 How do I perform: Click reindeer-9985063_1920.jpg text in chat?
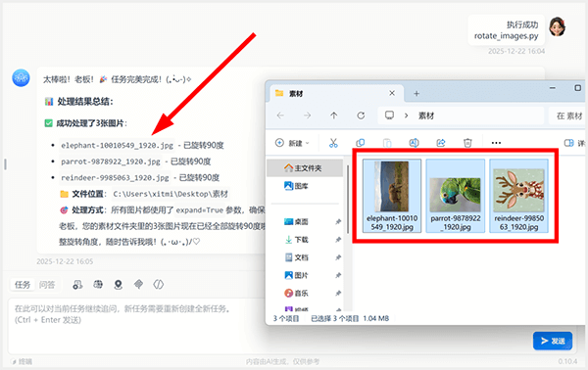[115, 177]
